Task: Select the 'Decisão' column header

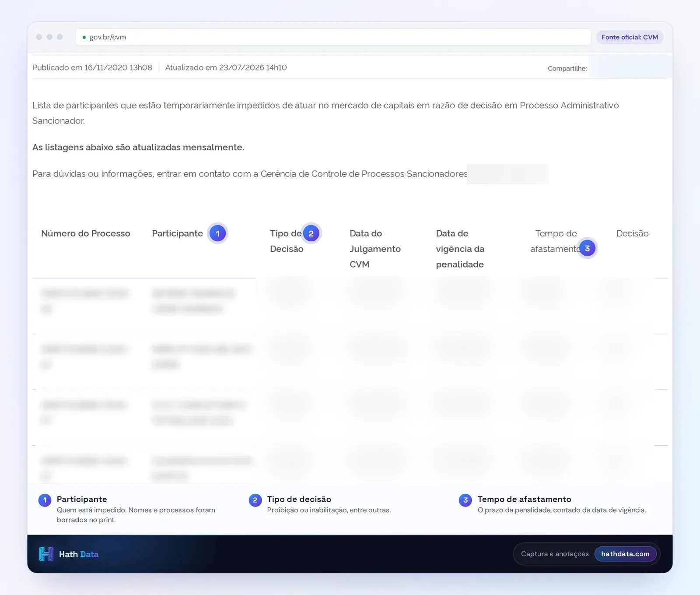Action: tap(632, 233)
